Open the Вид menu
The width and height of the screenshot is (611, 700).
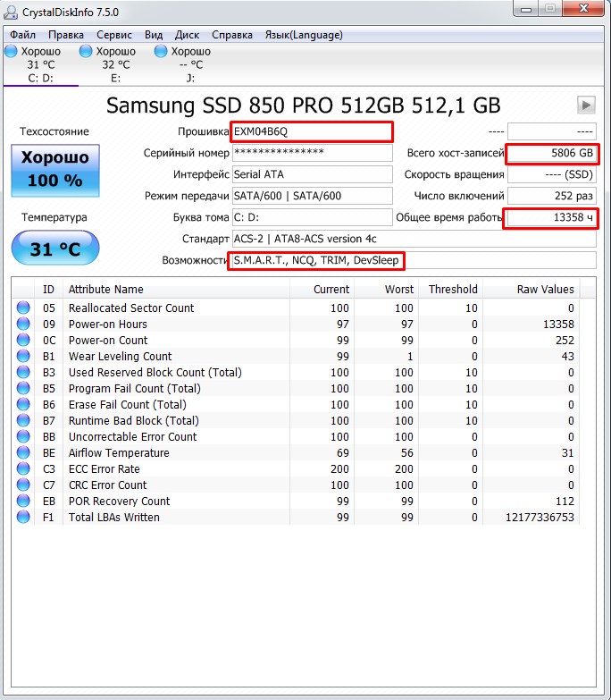click(154, 35)
